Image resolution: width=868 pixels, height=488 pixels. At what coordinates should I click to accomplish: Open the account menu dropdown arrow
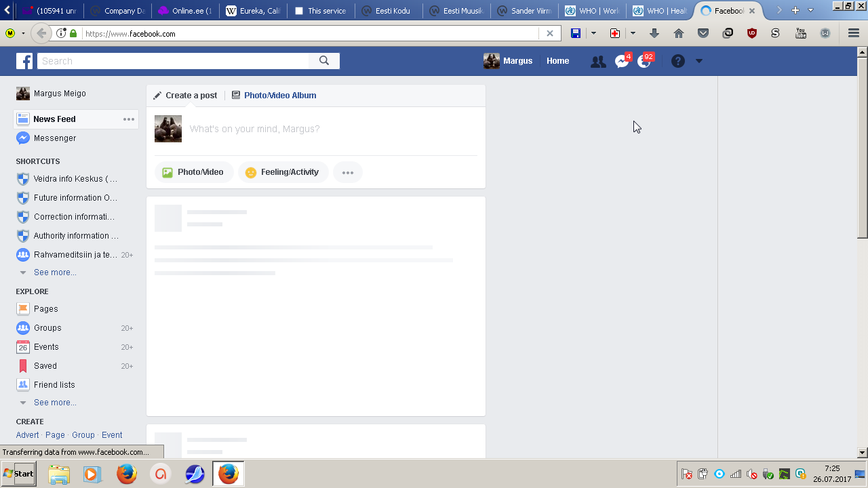click(x=699, y=61)
